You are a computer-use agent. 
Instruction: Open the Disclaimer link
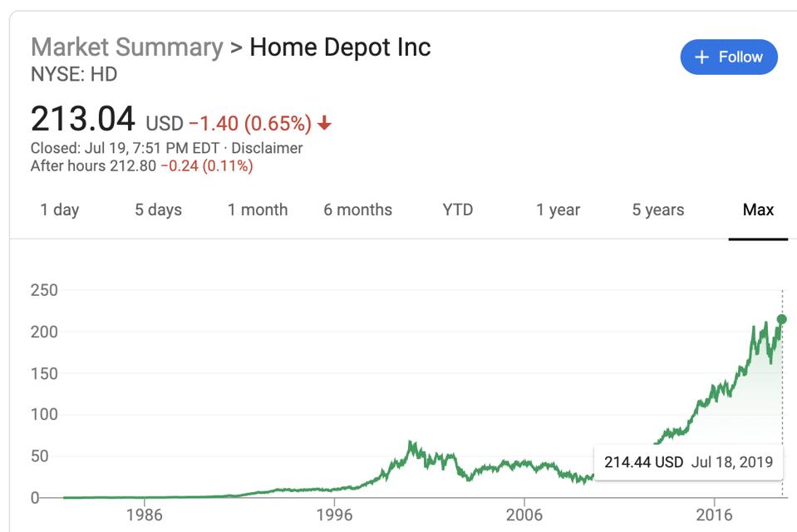click(267, 149)
